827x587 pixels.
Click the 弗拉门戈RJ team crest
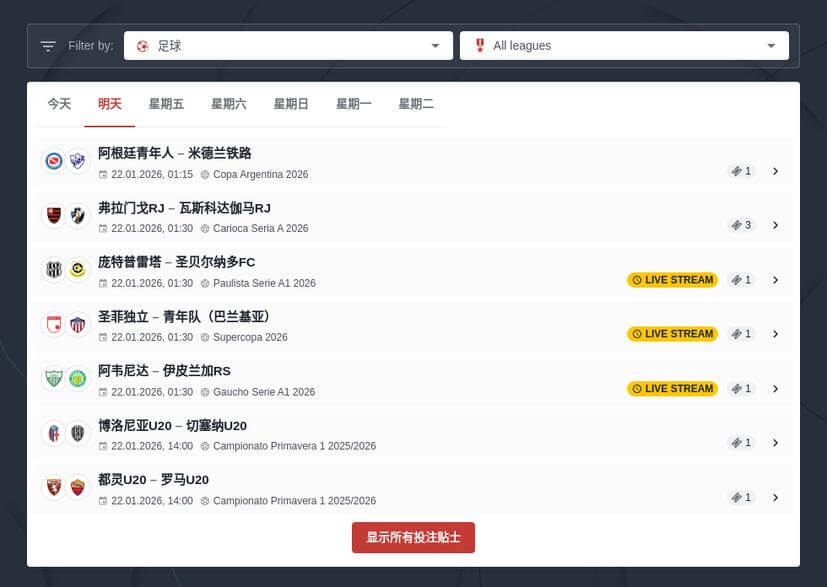pos(53,217)
